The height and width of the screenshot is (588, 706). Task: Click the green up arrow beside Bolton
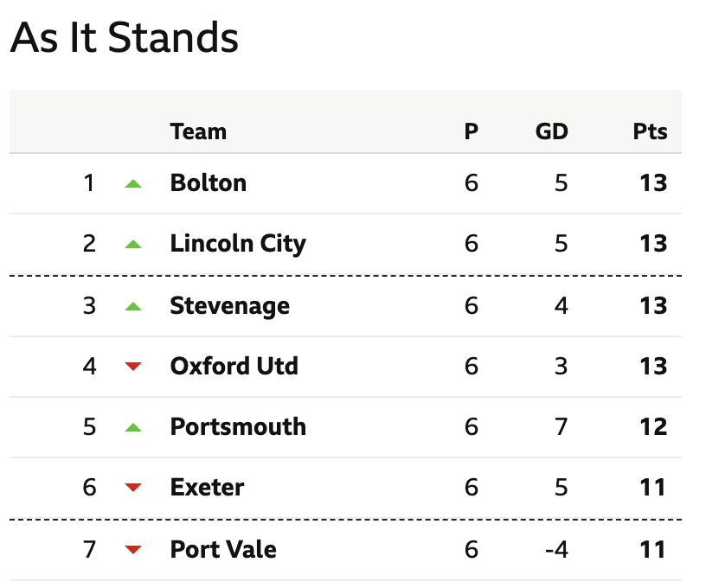tap(133, 183)
